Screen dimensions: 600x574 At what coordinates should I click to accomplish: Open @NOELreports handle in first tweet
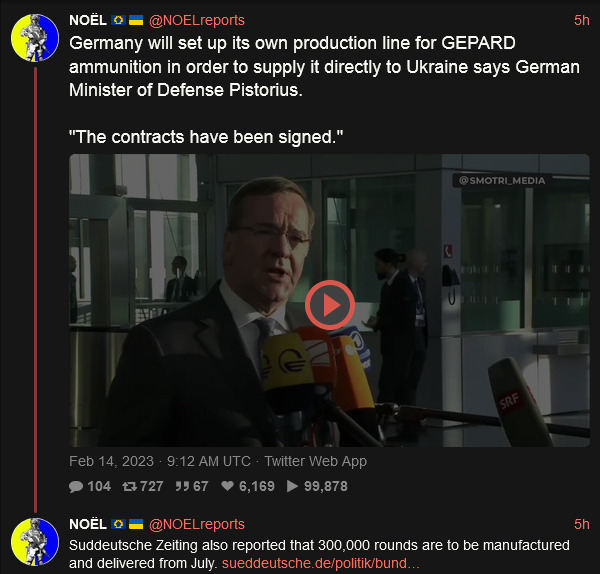click(x=197, y=20)
